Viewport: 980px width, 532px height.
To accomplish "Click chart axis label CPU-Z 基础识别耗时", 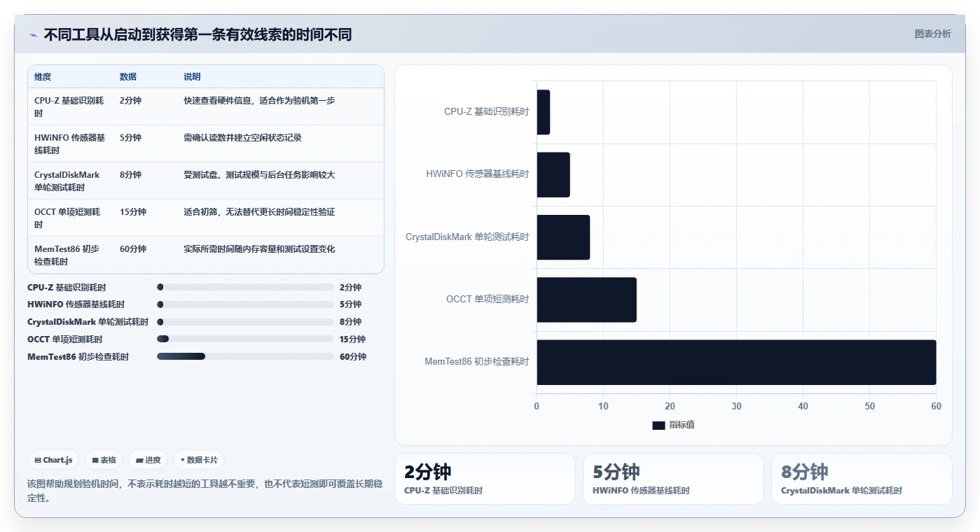I will point(487,112).
